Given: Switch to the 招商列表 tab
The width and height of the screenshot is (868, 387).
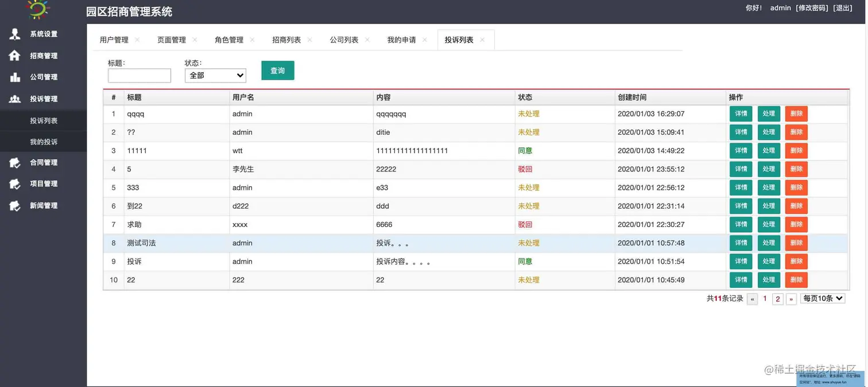Looking at the screenshot, I should (x=286, y=40).
